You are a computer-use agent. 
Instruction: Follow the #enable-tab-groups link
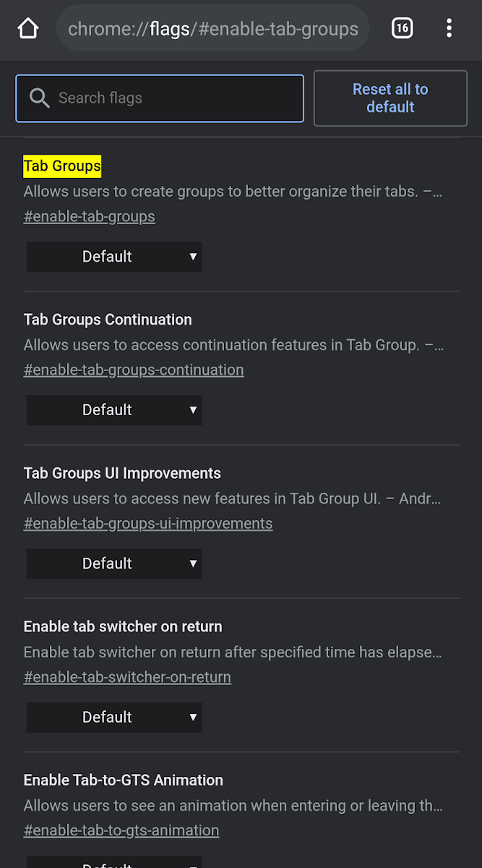[x=89, y=216]
